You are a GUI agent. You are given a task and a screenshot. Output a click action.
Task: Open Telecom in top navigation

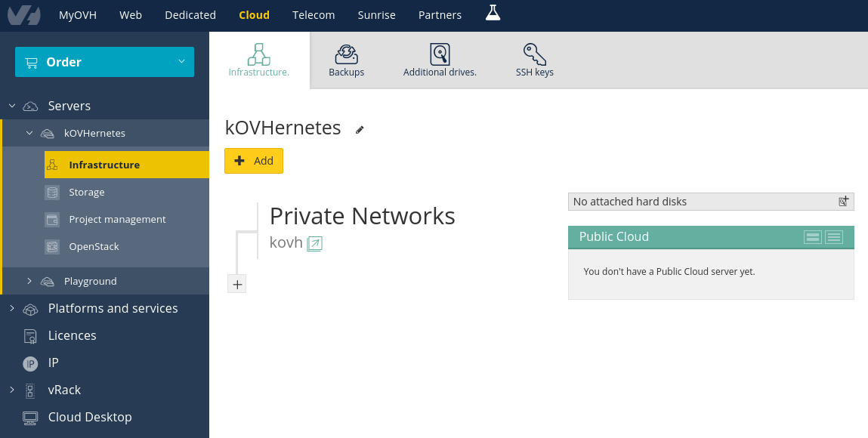314,15
